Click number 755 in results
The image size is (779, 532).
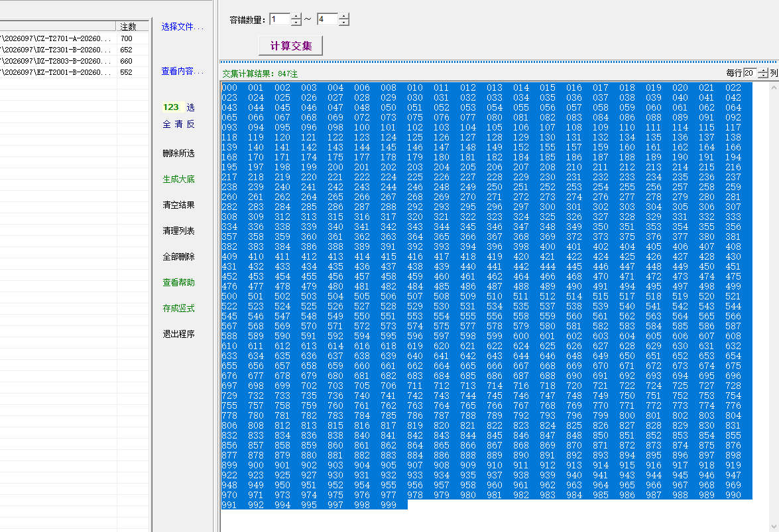pyautogui.click(x=229, y=405)
